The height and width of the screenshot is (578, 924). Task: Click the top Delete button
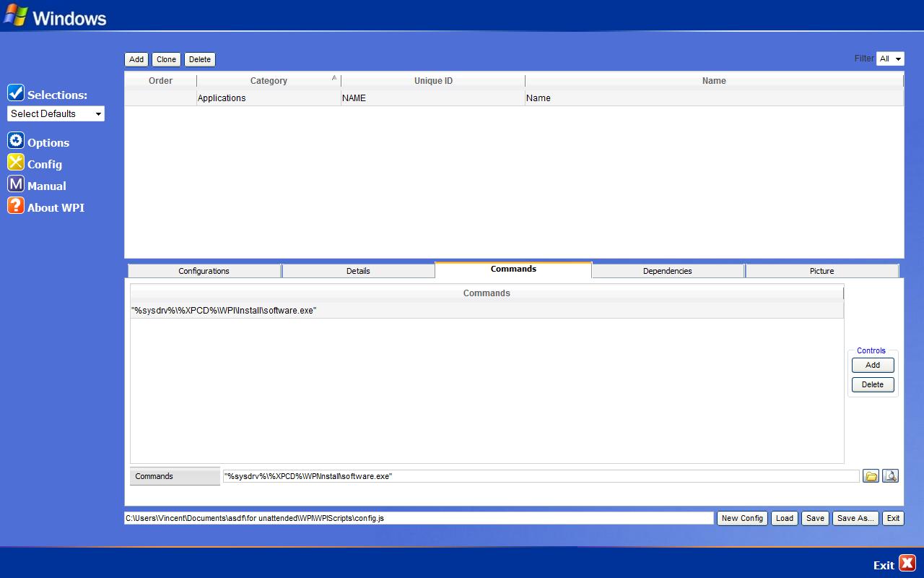(x=200, y=59)
